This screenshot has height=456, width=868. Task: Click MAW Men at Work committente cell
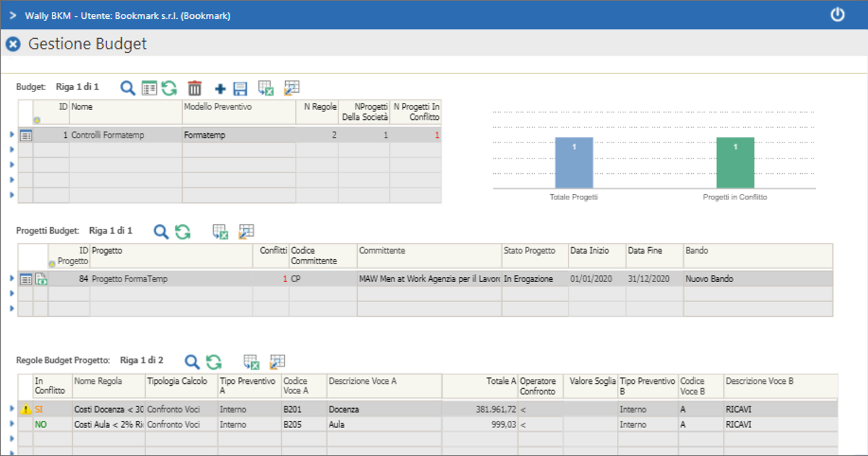[x=430, y=279]
